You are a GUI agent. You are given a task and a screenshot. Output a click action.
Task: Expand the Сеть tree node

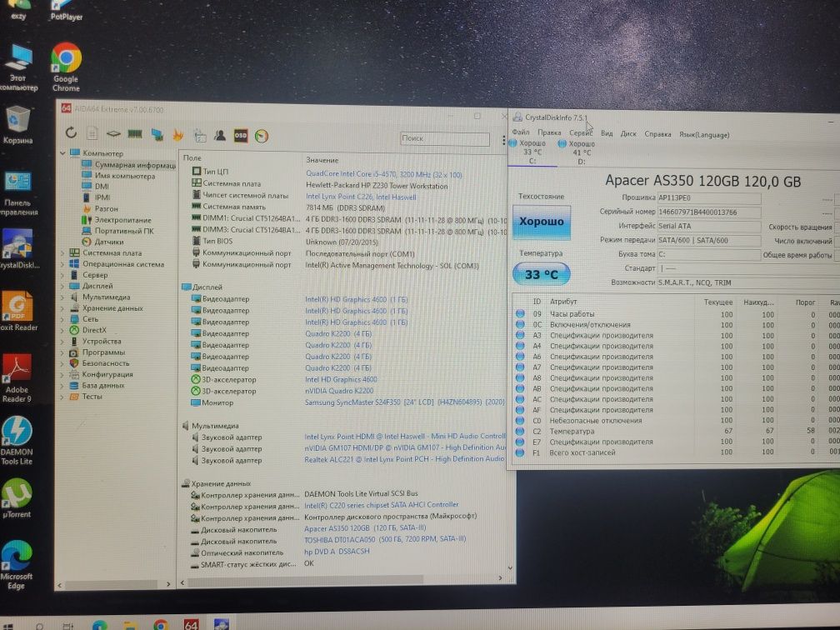tap(62, 319)
